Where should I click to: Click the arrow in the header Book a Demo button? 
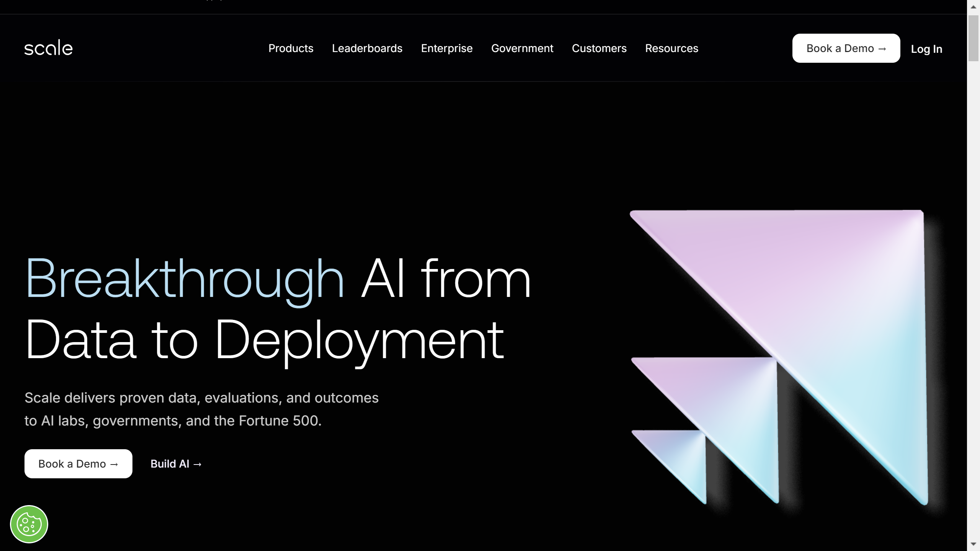(x=883, y=49)
